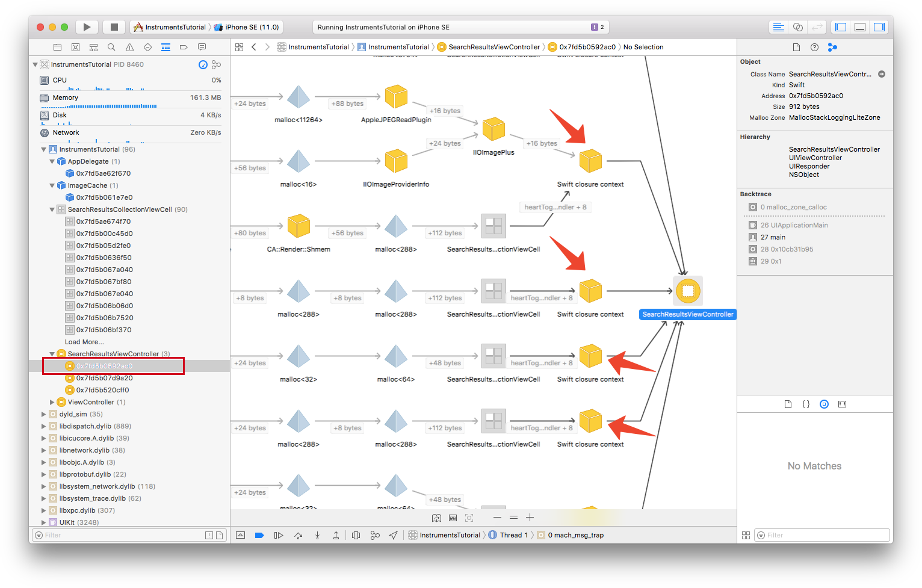Select the malloc<11264> graph node
This screenshot has width=922, height=588.
299,97
